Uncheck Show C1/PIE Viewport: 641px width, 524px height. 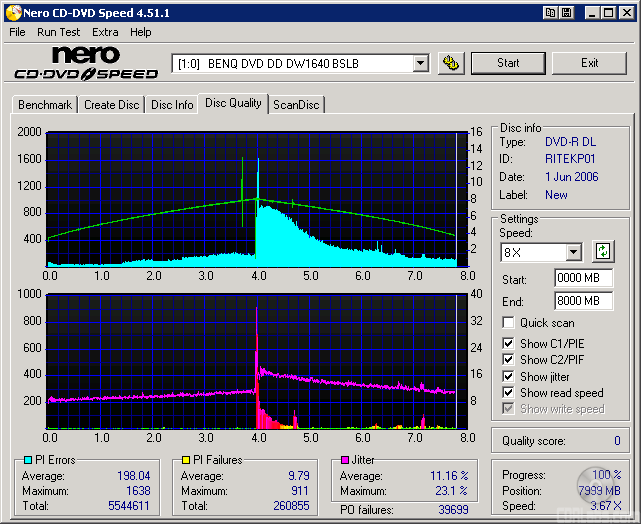(x=509, y=344)
